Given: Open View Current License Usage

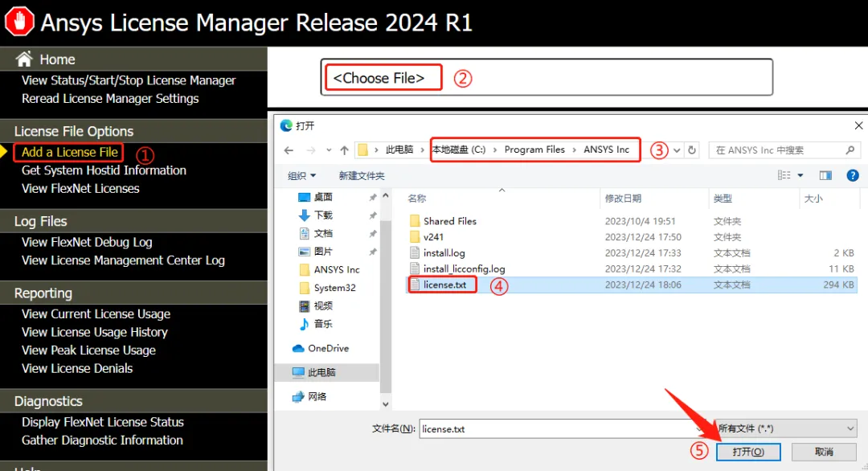Looking at the screenshot, I should [x=96, y=314].
